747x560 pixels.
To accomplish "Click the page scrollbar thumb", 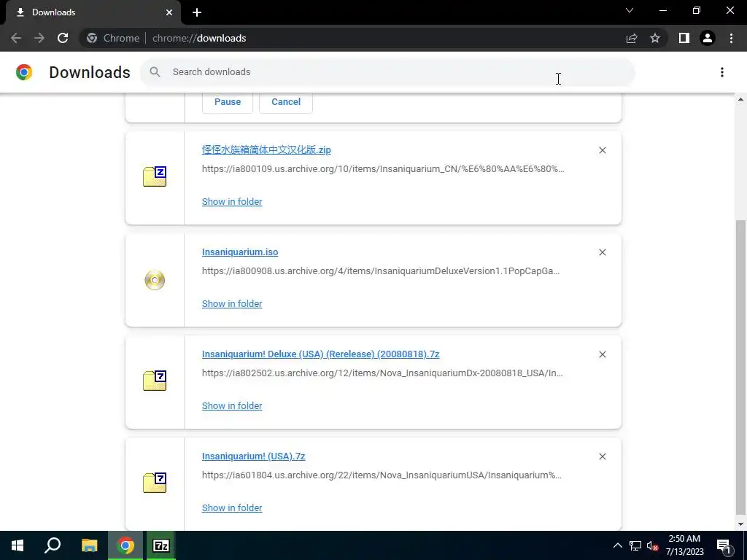I will click(740, 367).
